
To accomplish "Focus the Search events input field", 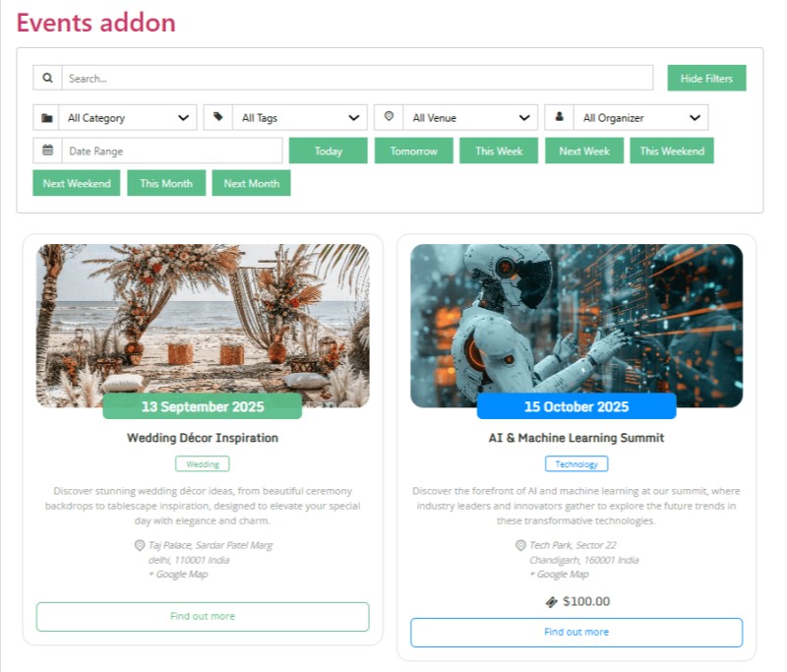I will tap(357, 79).
